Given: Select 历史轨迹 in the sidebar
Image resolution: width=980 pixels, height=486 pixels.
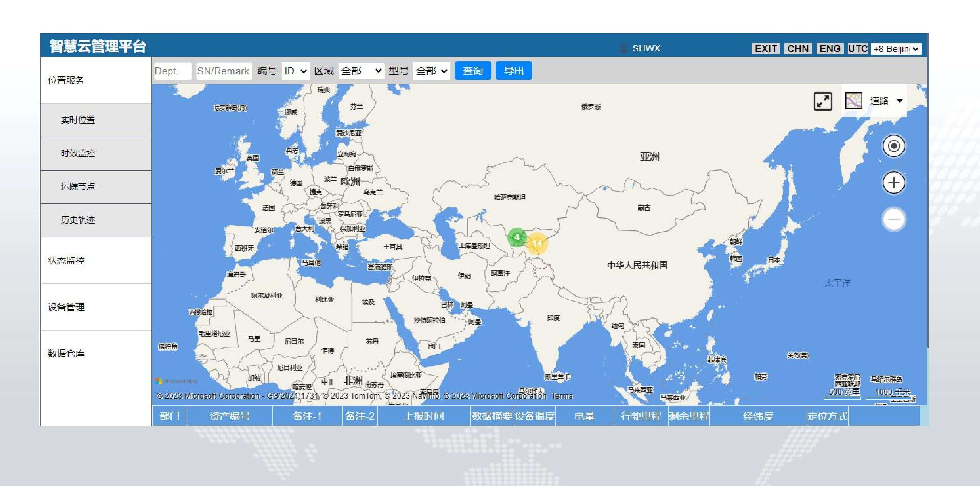Looking at the screenshot, I should (x=78, y=220).
